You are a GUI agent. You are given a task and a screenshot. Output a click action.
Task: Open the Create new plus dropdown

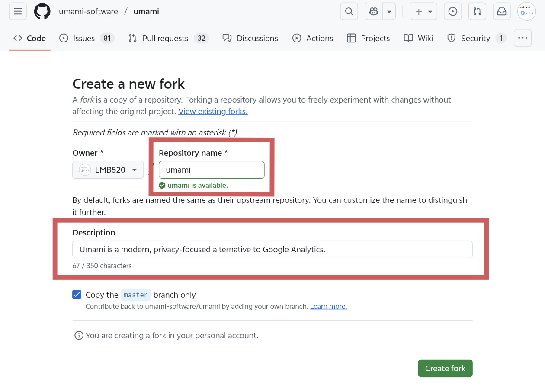point(423,12)
